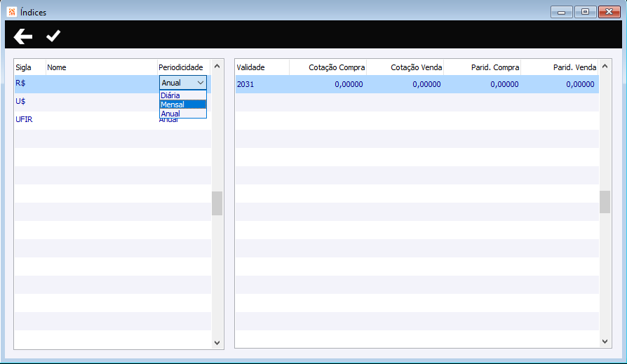This screenshot has width=627, height=364.
Task: Choose Mensal in the periodicity list
Action: click(183, 105)
